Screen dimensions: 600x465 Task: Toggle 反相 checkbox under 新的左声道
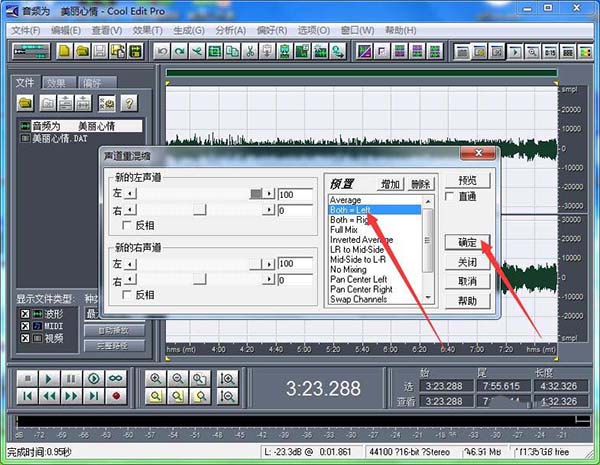pyautogui.click(x=126, y=225)
